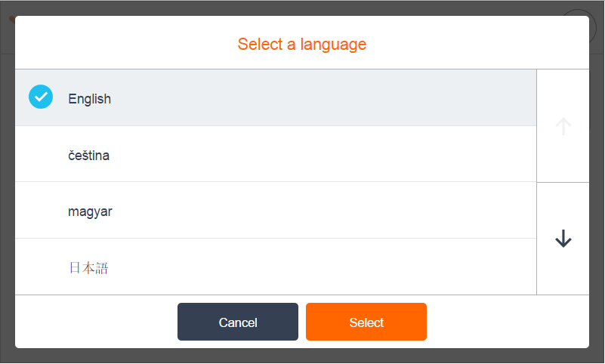
Task: Select the English language row
Action: point(276,98)
